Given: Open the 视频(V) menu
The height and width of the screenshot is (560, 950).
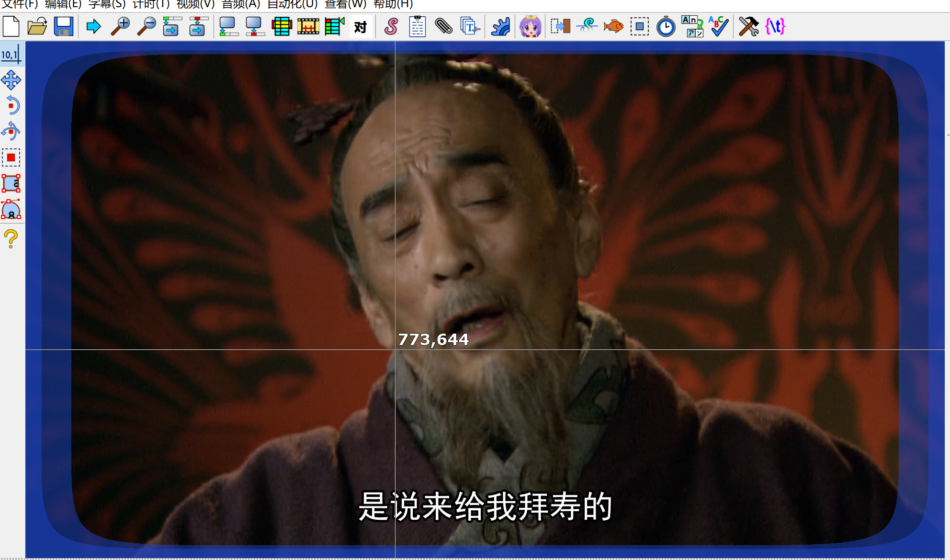Looking at the screenshot, I should (196, 4).
